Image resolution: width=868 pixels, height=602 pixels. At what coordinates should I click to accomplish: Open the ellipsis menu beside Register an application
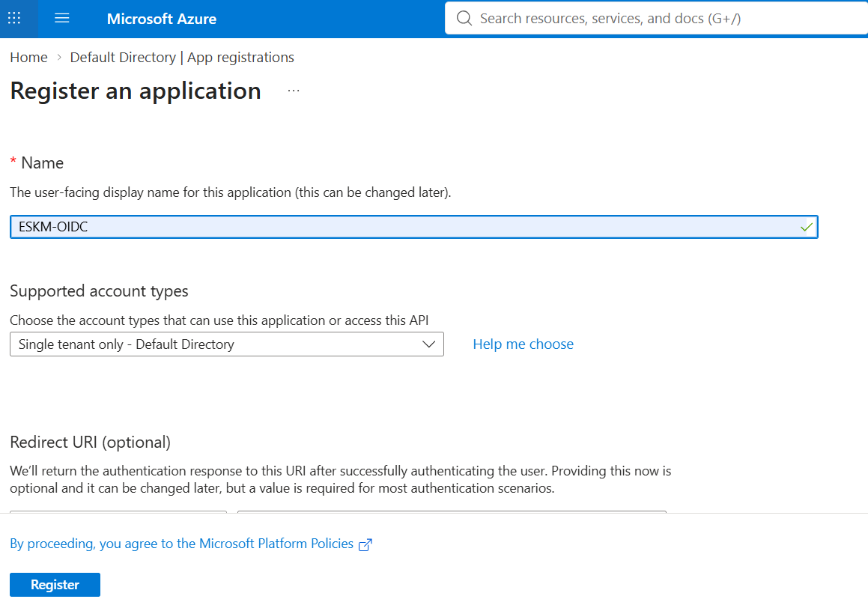point(294,91)
